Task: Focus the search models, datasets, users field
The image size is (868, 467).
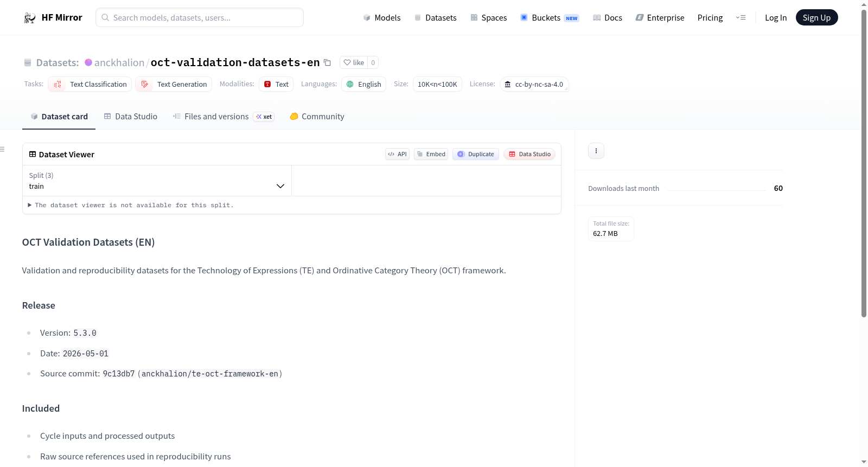Action: [x=200, y=18]
